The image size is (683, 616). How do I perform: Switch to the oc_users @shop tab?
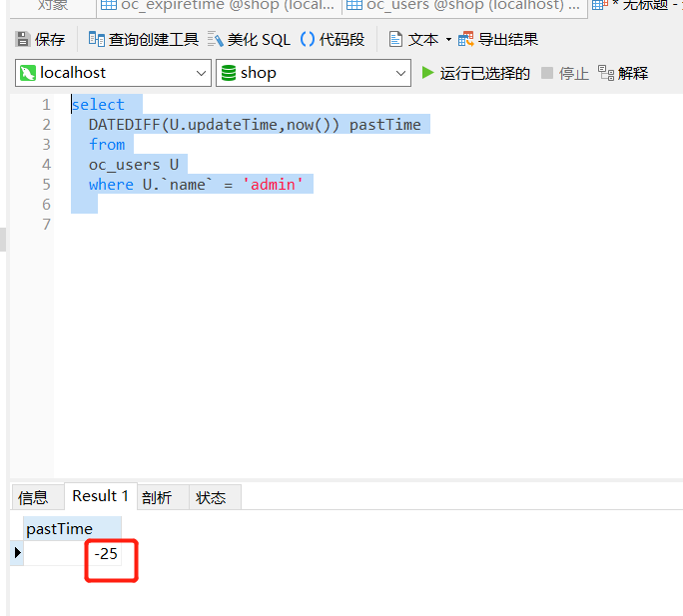tap(464, 5)
